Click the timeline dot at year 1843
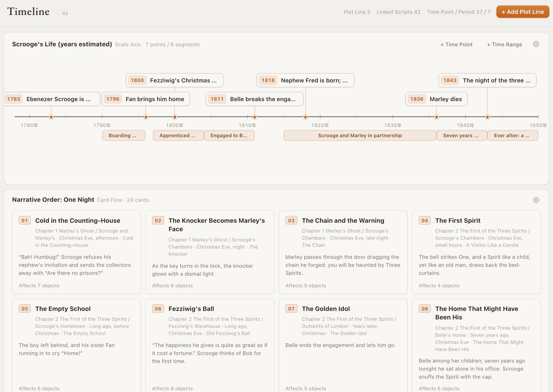The width and height of the screenshot is (553, 392). click(487, 117)
